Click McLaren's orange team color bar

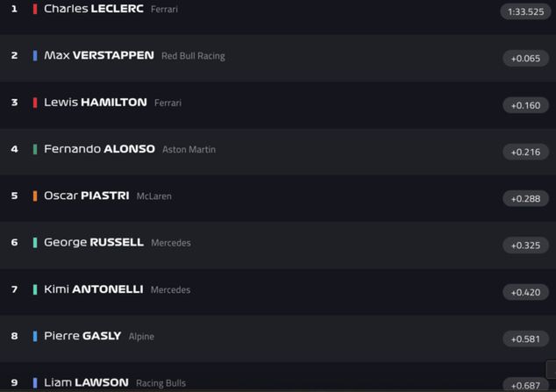click(x=35, y=196)
